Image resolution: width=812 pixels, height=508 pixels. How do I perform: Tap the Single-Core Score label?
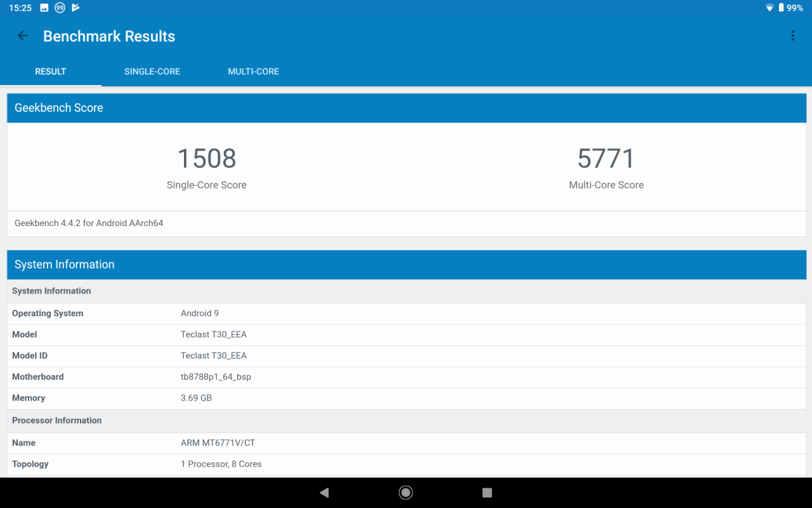coord(207,185)
